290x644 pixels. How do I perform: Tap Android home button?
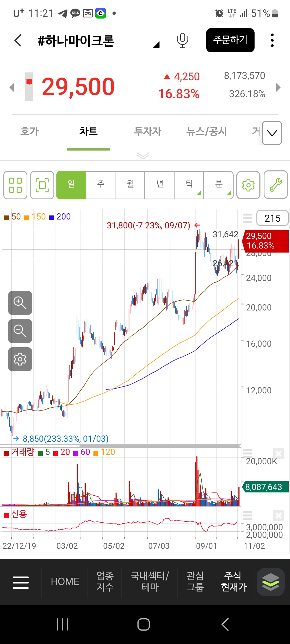coord(144,624)
